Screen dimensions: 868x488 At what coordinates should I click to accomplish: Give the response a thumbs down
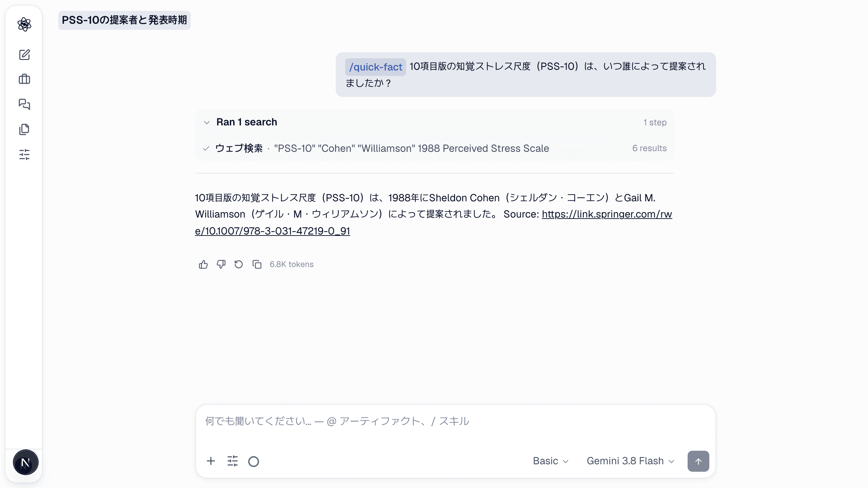pos(221,264)
